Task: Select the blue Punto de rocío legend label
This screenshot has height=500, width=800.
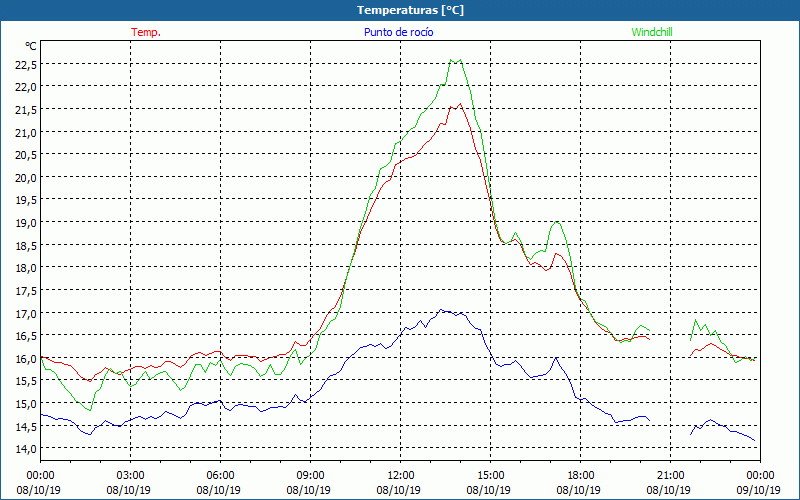Action: tap(398, 32)
